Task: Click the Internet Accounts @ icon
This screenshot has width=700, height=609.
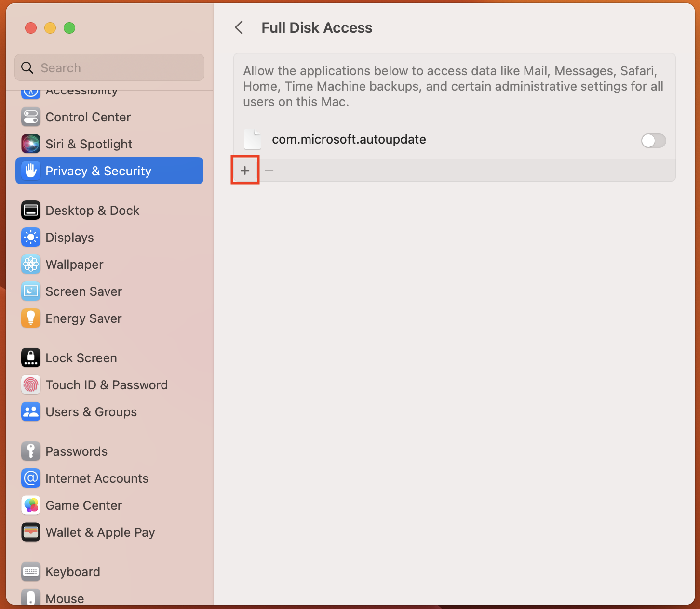Action: click(x=31, y=478)
